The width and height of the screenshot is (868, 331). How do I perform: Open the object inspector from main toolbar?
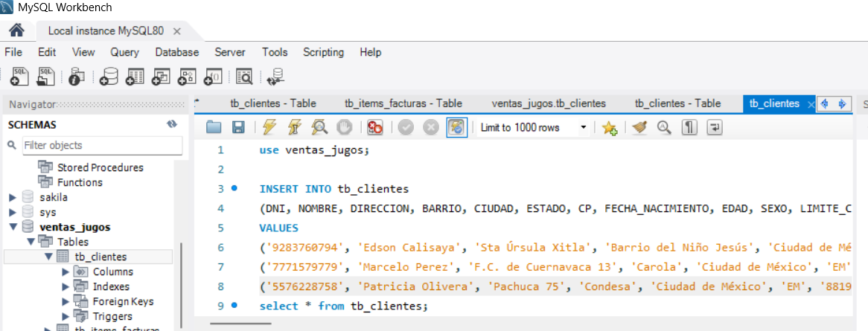pos(77,77)
